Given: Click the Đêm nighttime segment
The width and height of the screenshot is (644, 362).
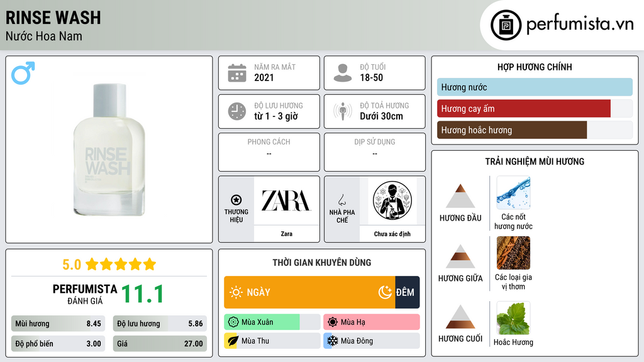Looking at the screenshot, I should pyautogui.click(x=408, y=292).
